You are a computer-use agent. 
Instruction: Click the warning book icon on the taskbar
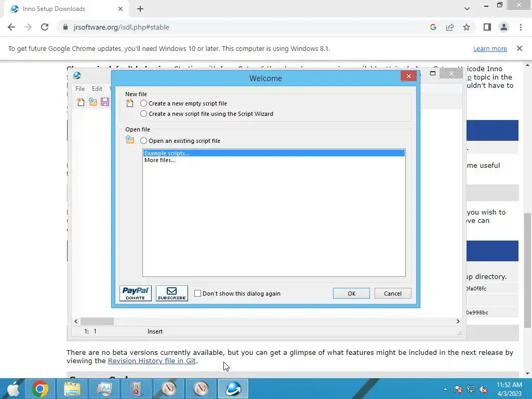pyautogui.click(x=137, y=389)
